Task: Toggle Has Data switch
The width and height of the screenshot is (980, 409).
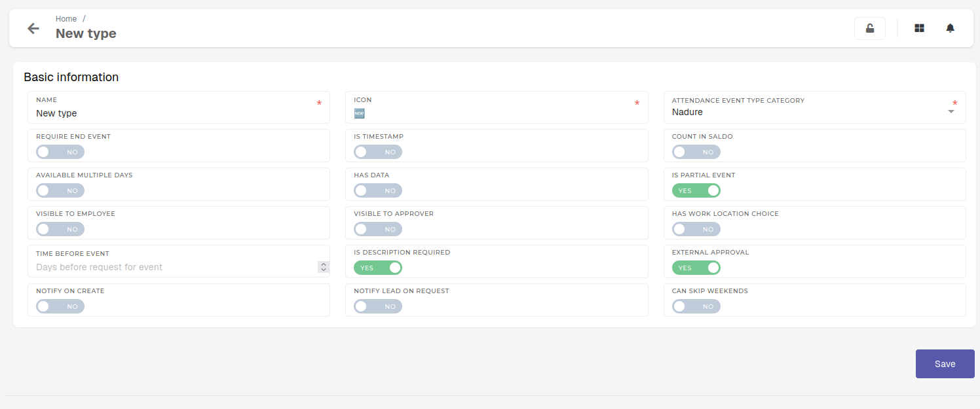Action: tap(378, 190)
